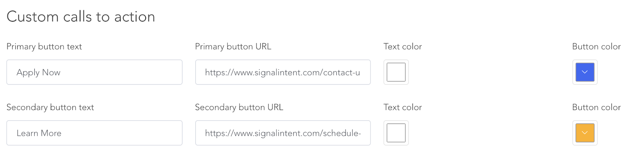Image resolution: width=644 pixels, height=162 pixels.
Task: Click the white secondary Text color swatch
Action: 396,133
